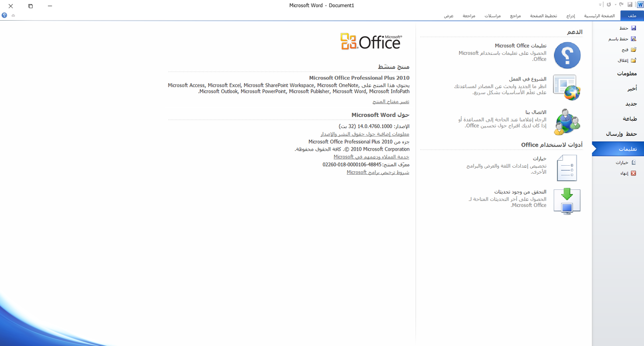Click the open folder icon beside فتح
644x346 pixels.
click(x=633, y=50)
